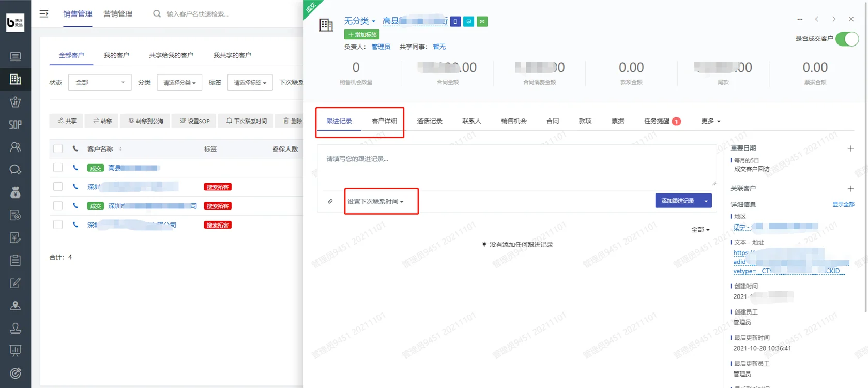Click the 转移到公海 button
The height and width of the screenshot is (388, 868).
click(146, 121)
